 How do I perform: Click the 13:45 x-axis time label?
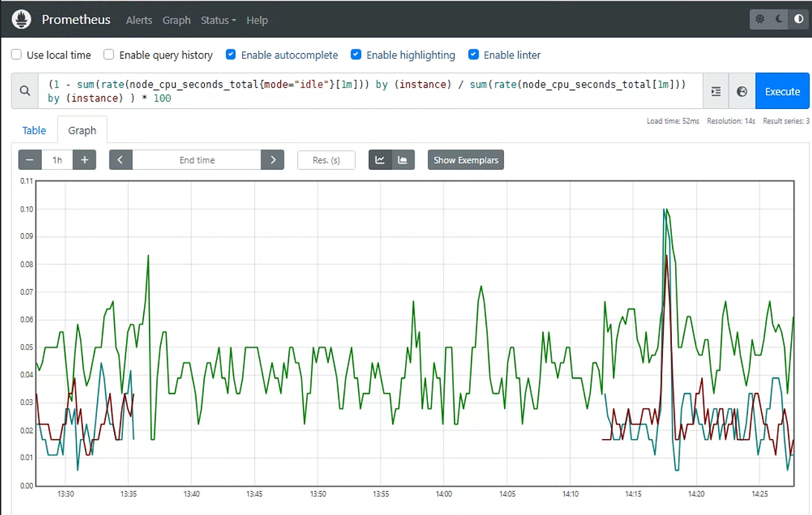click(x=255, y=493)
